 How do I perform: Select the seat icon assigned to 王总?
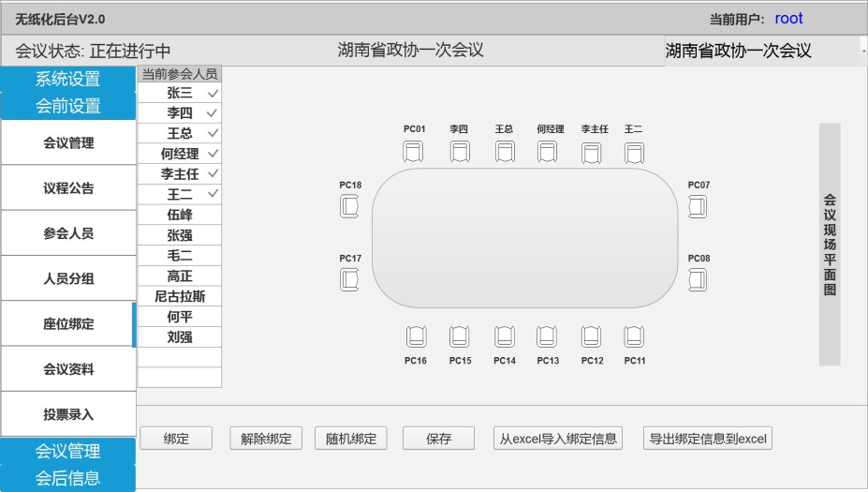tap(505, 151)
